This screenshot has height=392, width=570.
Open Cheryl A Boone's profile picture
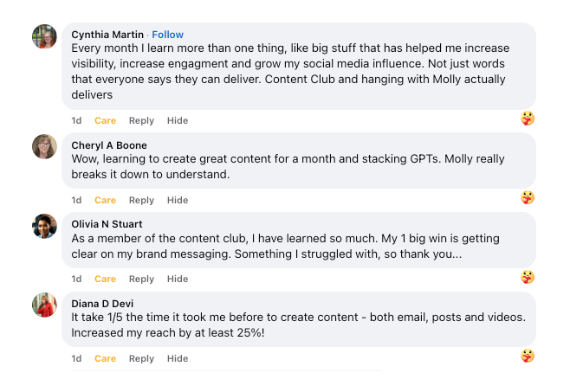click(44, 147)
